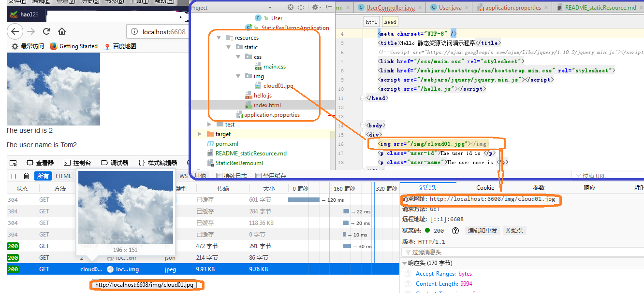The height and width of the screenshot is (293, 644).
Task: Click help icon beside Accept-Ranges header
Action: pos(408,274)
